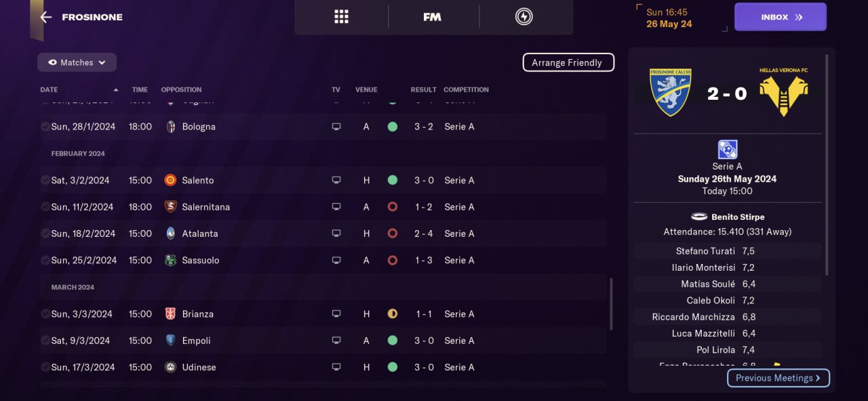Image resolution: width=868 pixels, height=401 pixels.
Task: Open the Inbox button
Action: pyautogui.click(x=780, y=17)
